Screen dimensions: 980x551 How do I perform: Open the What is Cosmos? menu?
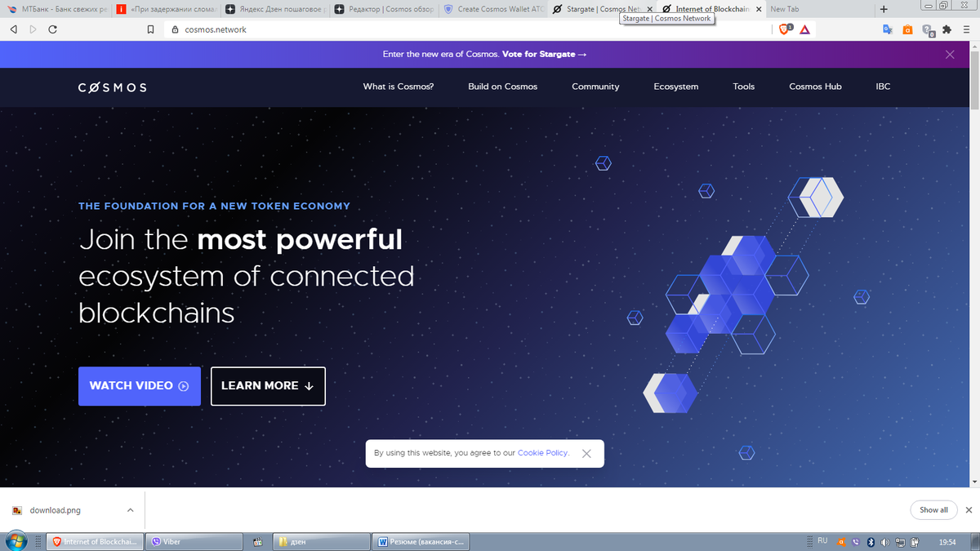399,87
